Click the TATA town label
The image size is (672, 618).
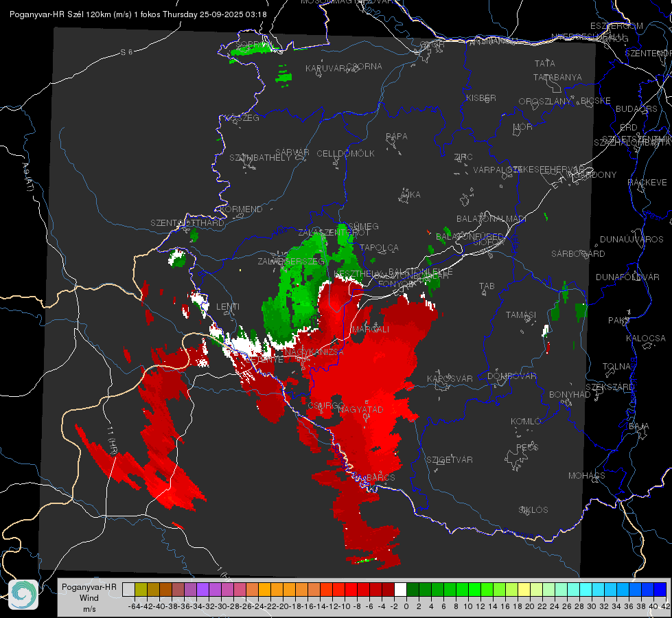[x=545, y=63]
